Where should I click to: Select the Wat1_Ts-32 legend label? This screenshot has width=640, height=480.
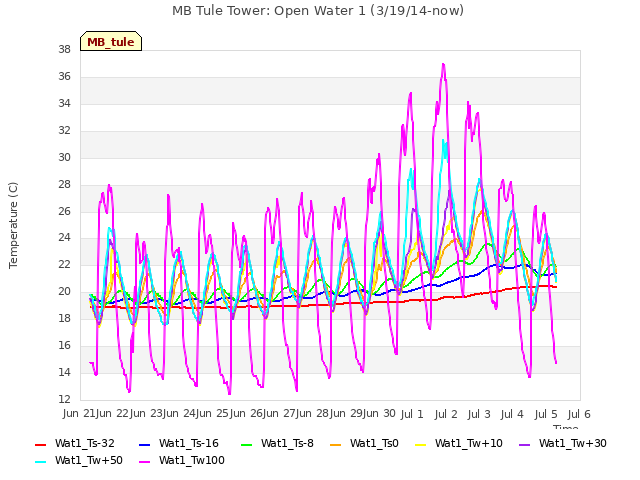coord(85,443)
